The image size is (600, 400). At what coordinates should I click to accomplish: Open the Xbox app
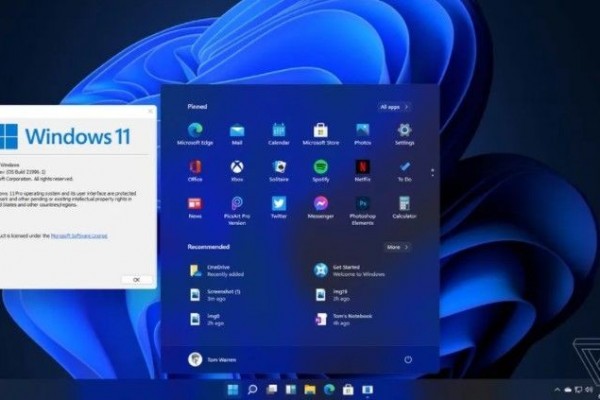pos(237,171)
